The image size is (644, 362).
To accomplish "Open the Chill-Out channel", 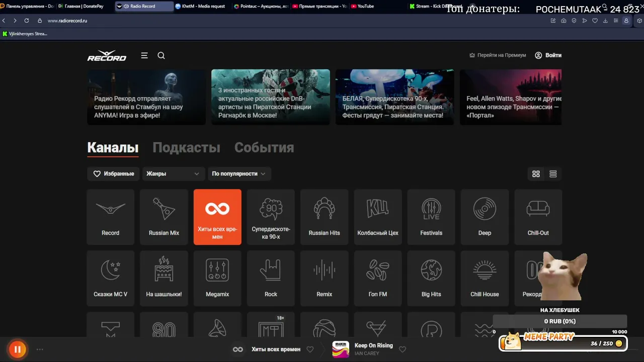I will click(x=538, y=217).
